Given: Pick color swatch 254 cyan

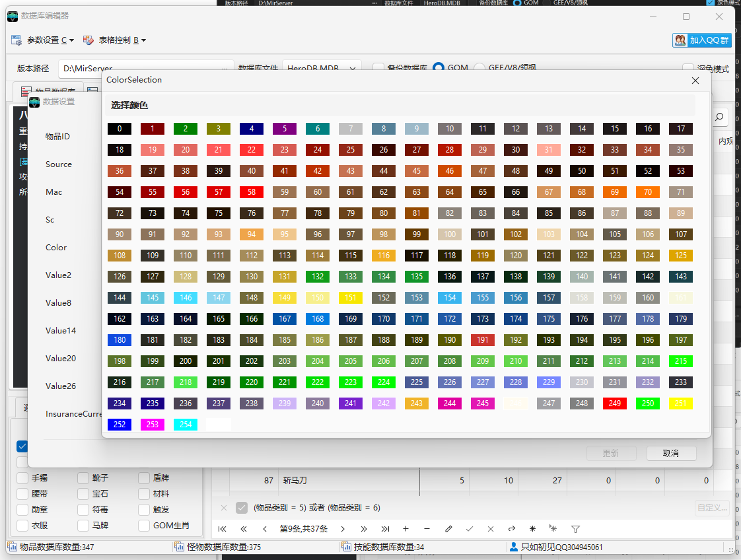Looking at the screenshot, I should coord(186,425).
